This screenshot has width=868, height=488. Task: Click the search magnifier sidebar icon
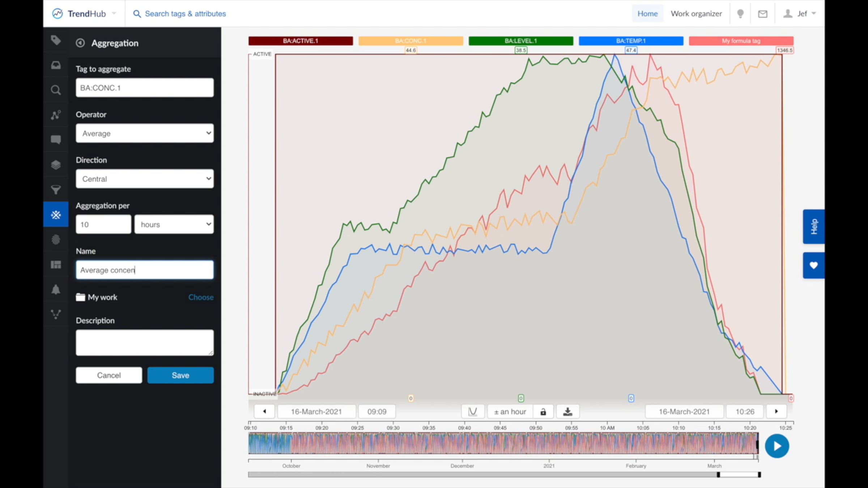(x=56, y=90)
